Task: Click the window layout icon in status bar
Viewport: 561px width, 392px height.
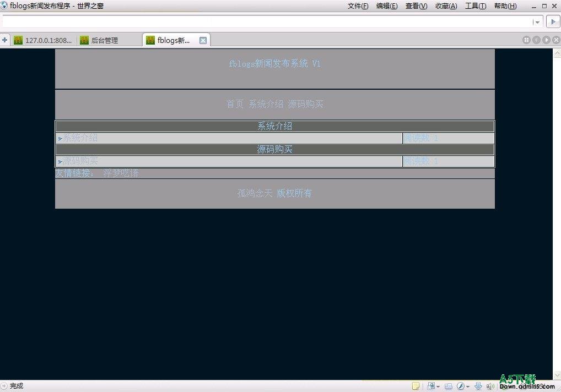Action: [x=448, y=386]
